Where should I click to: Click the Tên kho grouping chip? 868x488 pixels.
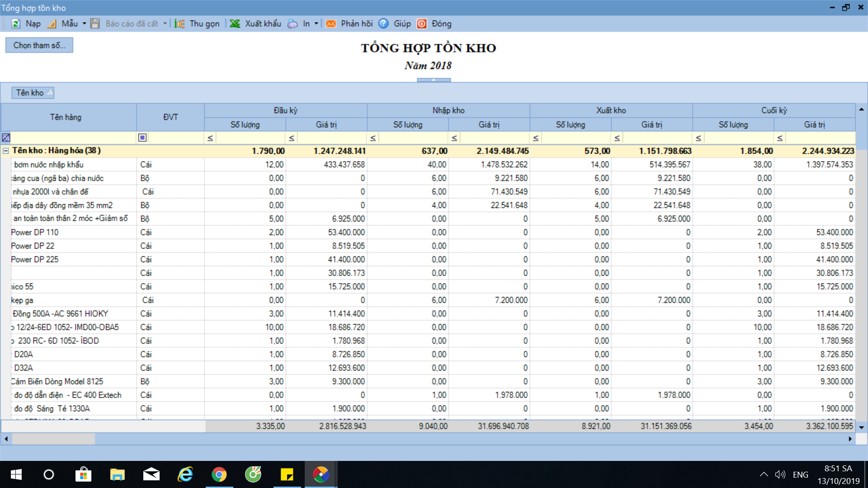(x=33, y=93)
